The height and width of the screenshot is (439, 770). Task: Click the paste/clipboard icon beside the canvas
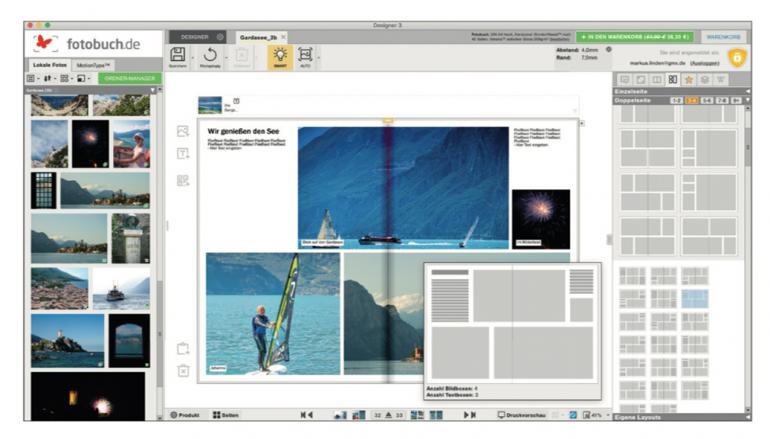coord(183,349)
